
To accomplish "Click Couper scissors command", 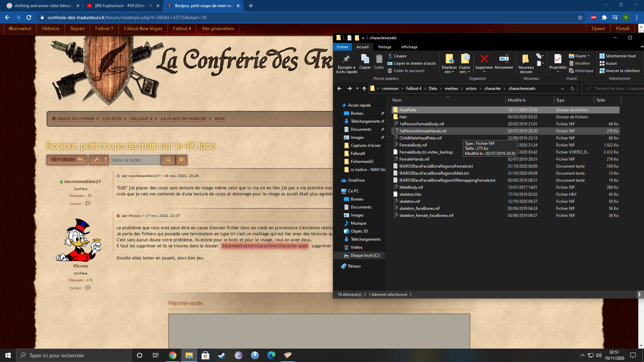I will 397,56.
